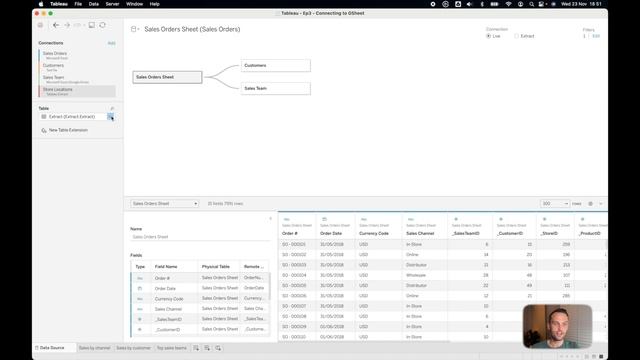
Task: Click the Sales Channel grid column header
Action: tap(420, 234)
